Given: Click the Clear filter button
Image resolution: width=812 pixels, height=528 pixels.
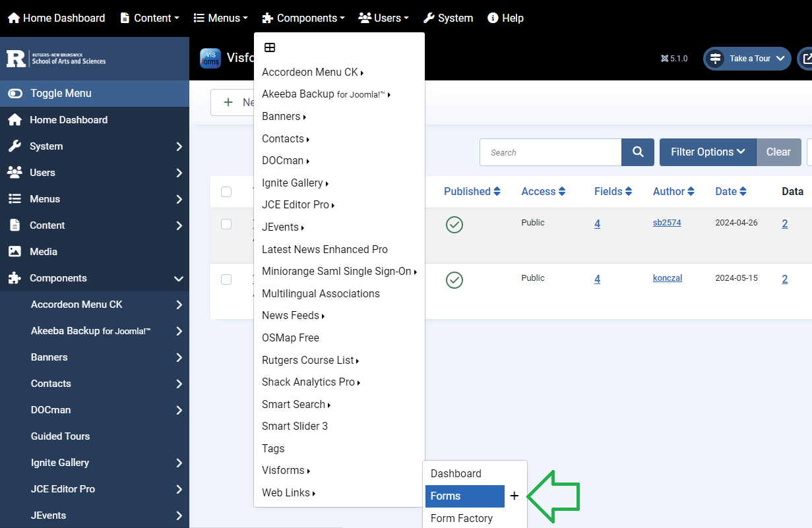Looking at the screenshot, I should 778,152.
